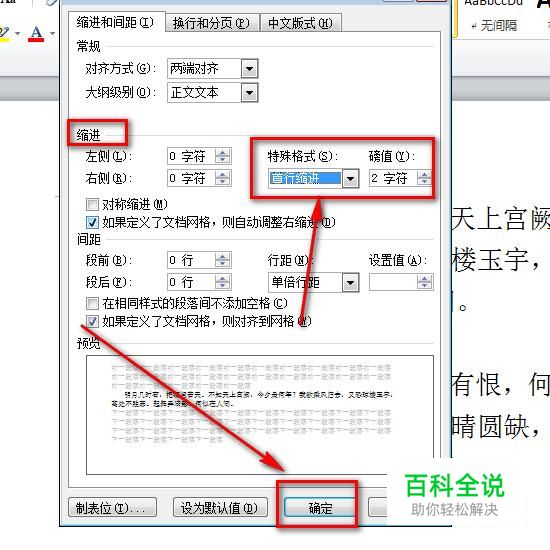Toggle 如果定义了文档网格，则对齐到网格 checkbox

click(x=92, y=321)
